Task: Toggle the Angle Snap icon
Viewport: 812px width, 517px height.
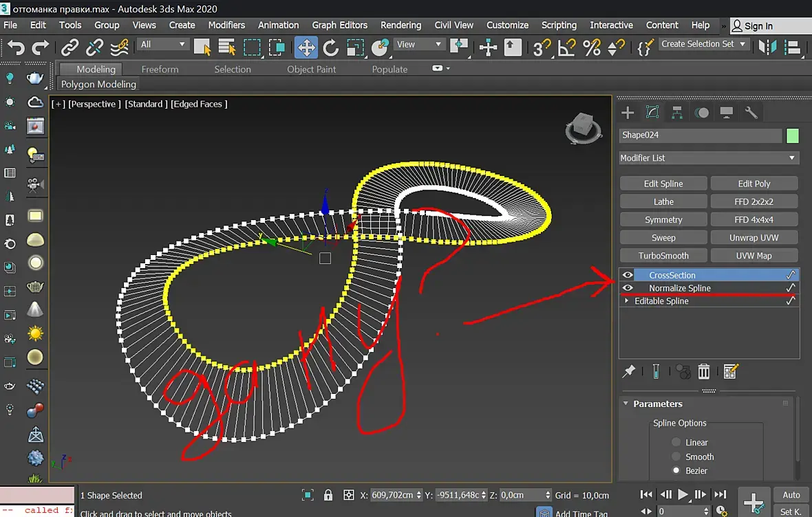Action: (x=566, y=47)
